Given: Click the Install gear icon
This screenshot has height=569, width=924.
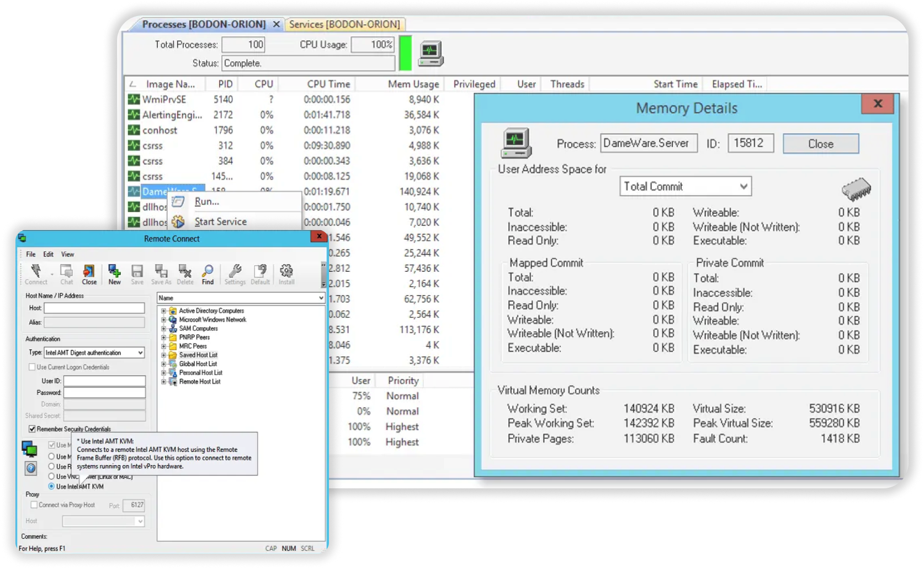Looking at the screenshot, I should click(286, 271).
